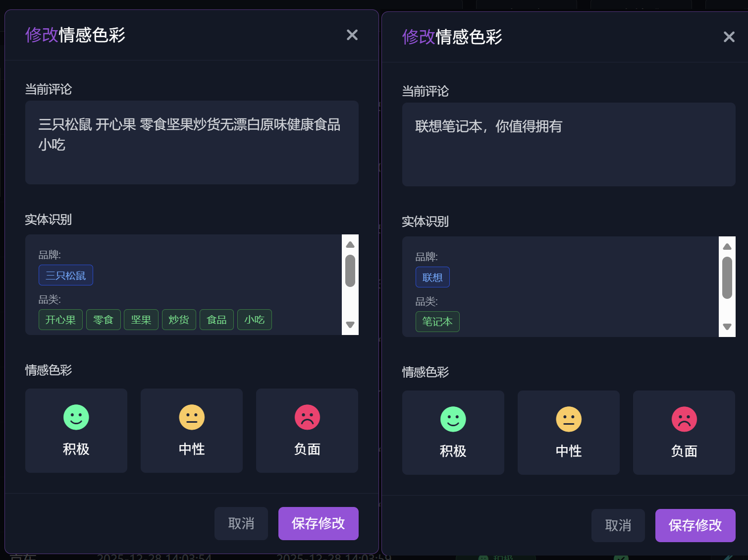This screenshot has height=560, width=748.
Task: Select the yellow 中性 face for 三只松鼠 comment
Action: coord(192,417)
